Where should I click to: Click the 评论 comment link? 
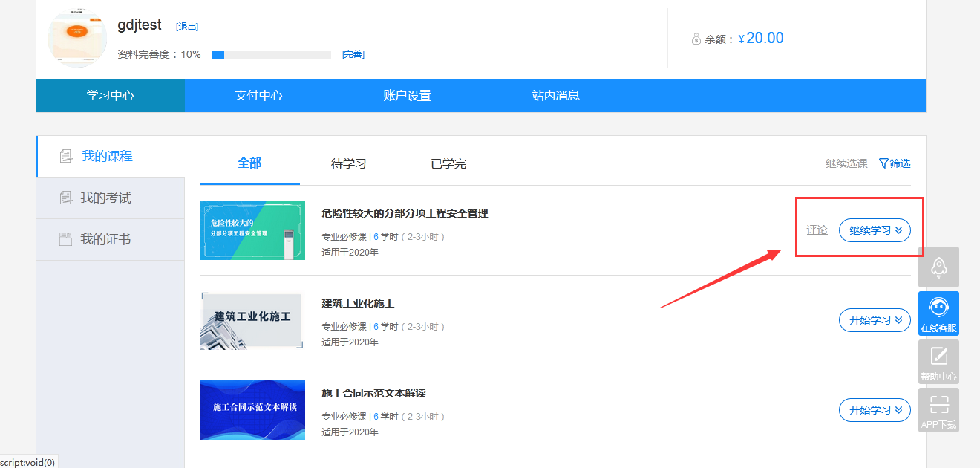(817, 230)
